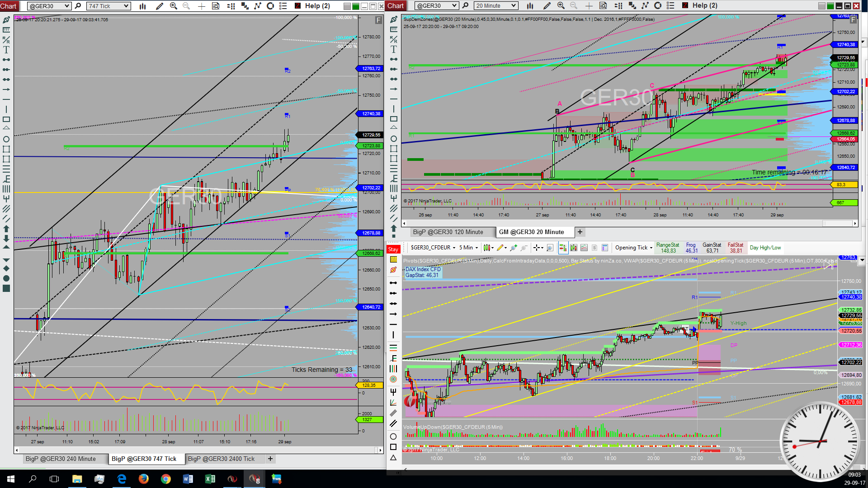Image resolution: width=868 pixels, height=488 pixels.
Task: Expand the $GER30_CFDEUR instrument selector
Action: (433, 248)
